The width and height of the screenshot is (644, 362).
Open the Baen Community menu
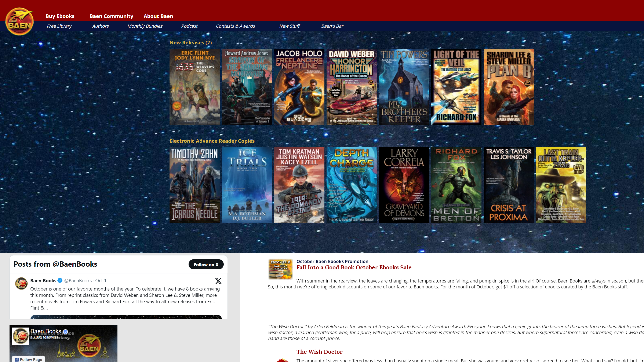click(x=112, y=16)
